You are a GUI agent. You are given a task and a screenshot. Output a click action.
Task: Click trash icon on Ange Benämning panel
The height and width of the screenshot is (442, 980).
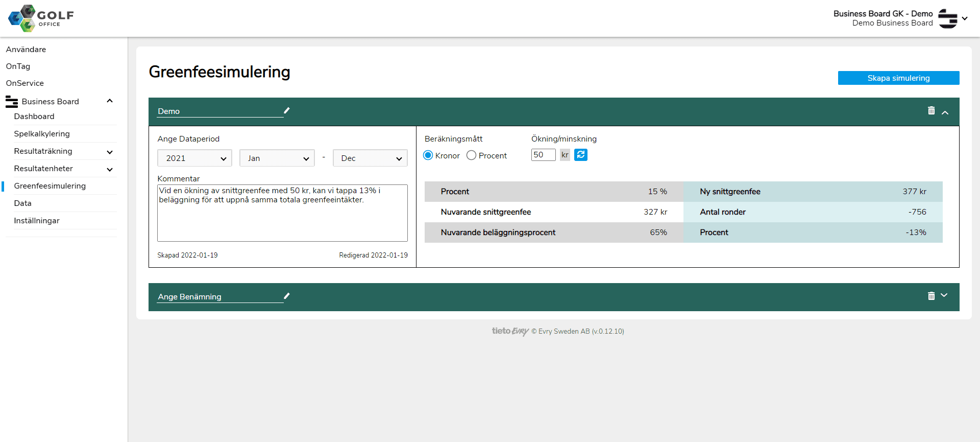pos(931,296)
